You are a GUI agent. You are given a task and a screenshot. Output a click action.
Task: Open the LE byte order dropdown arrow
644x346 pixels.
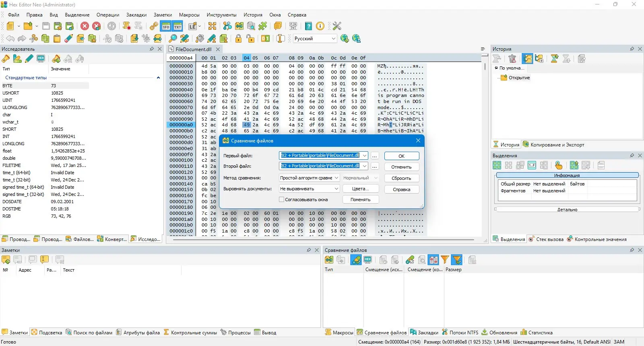point(199,26)
